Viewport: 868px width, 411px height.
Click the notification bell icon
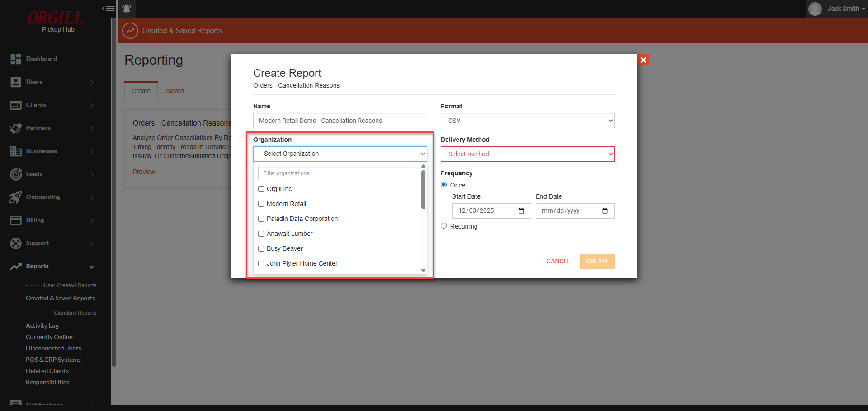click(x=127, y=9)
